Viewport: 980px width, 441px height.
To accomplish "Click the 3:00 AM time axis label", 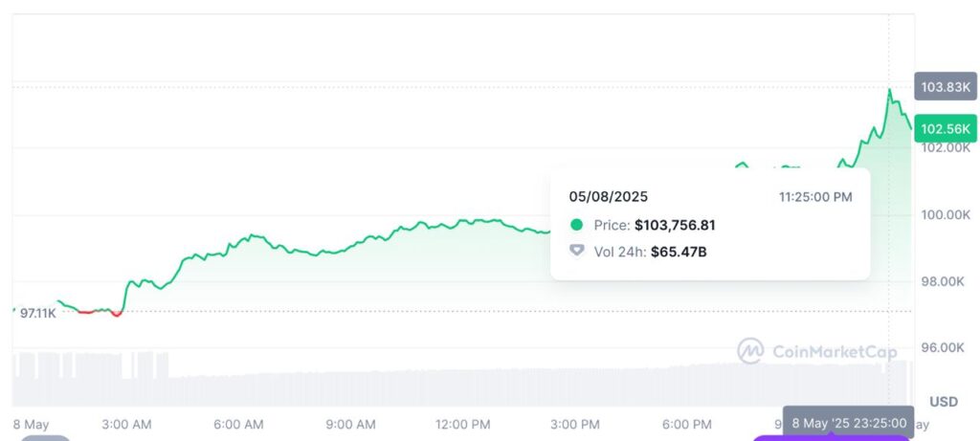I will 126,424.
